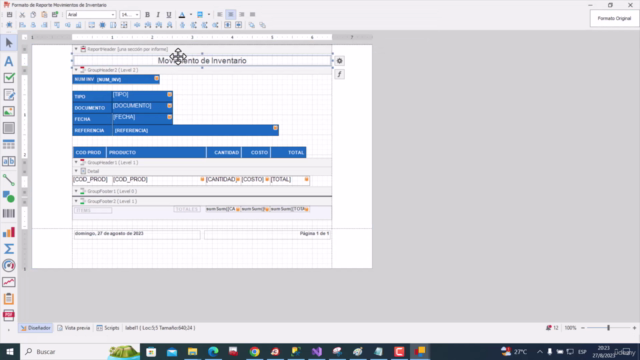Click the Paste icon in toolbar
Viewport: 640px width, 360px height.
pos(44,15)
